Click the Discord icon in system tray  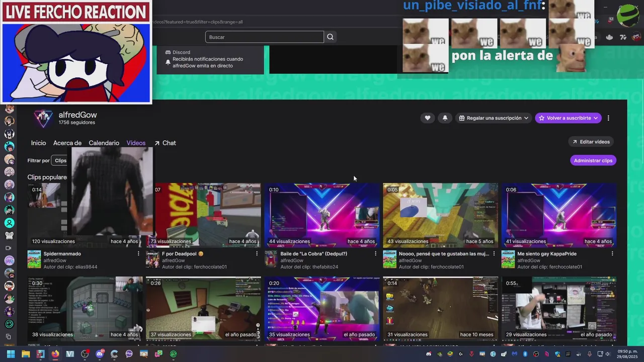[429, 354]
